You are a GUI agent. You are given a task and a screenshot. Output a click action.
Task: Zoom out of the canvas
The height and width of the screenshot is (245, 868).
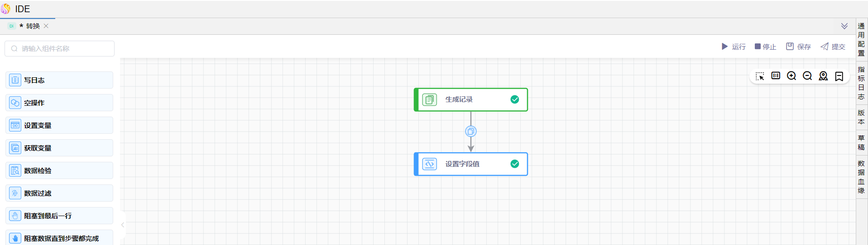pyautogui.click(x=807, y=76)
